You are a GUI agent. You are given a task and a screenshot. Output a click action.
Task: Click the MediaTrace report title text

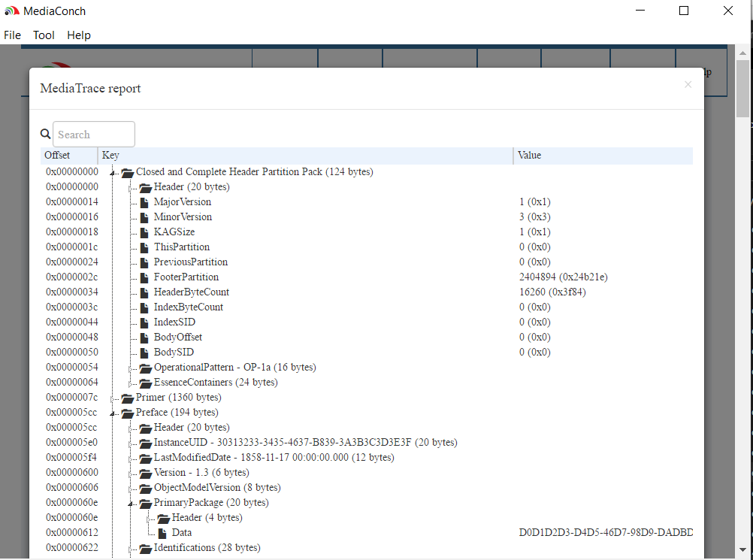(90, 89)
